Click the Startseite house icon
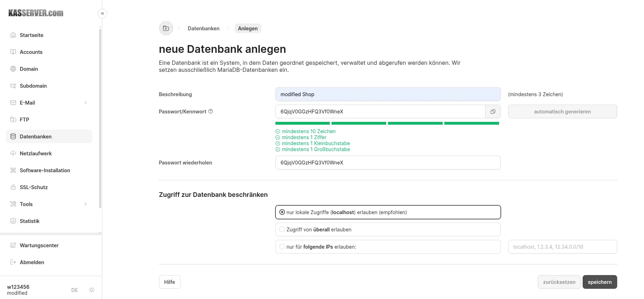Screen dimensions: 644x299 pos(13,35)
